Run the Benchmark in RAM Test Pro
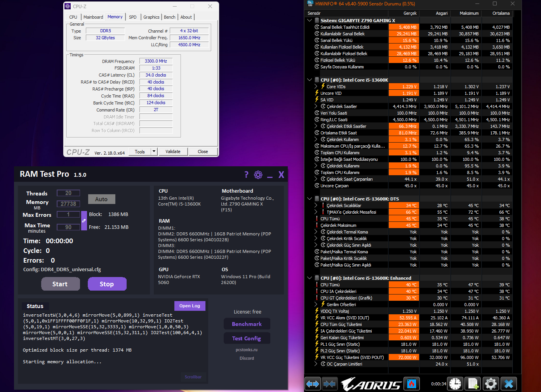The image size is (541, 392). [247, 324]
